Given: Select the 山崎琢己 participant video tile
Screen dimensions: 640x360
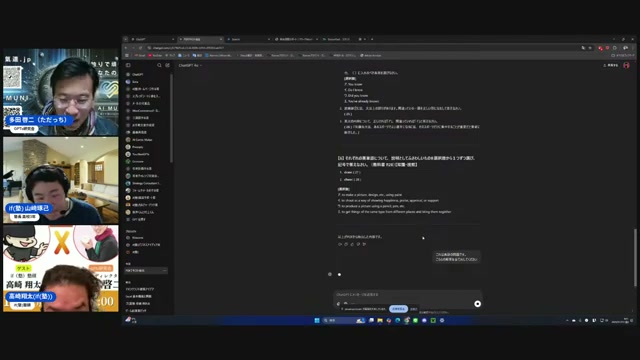Looking at the screenshot, I should (x=61, y=180).
